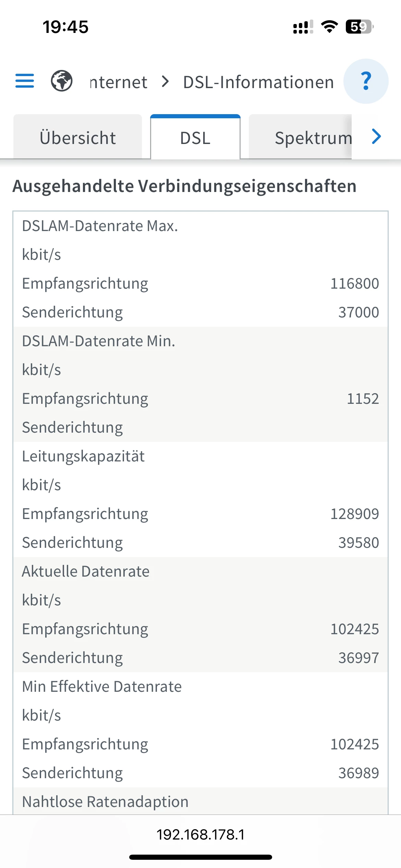This screenshot has height=868, width=401.
Task: Go back to Internet via the breadcrumb
Action: point(119,82)
